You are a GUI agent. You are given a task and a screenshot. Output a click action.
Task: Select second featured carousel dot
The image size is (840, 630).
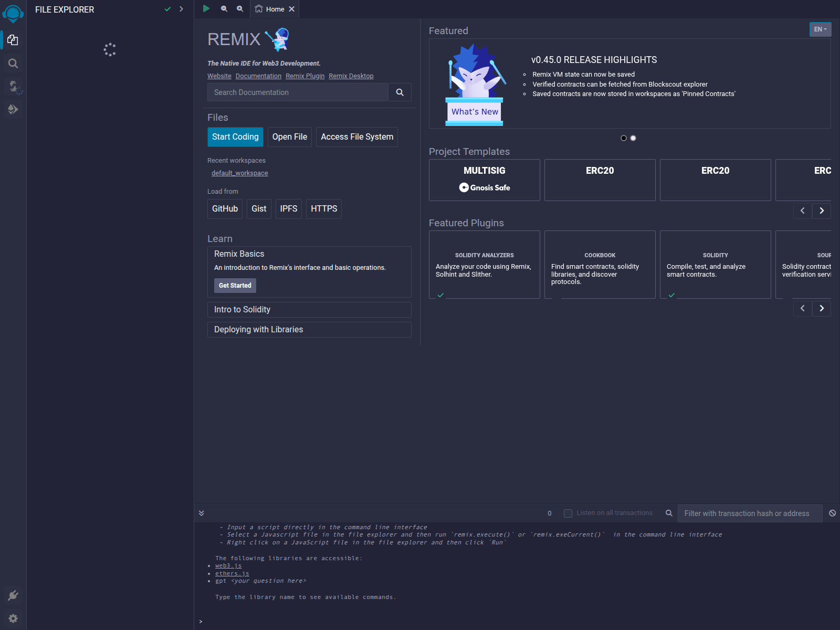633,138
